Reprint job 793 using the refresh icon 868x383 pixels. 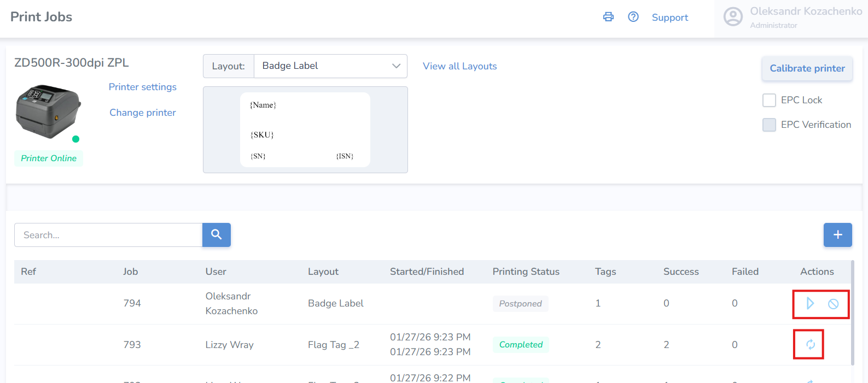pos(810,344)
